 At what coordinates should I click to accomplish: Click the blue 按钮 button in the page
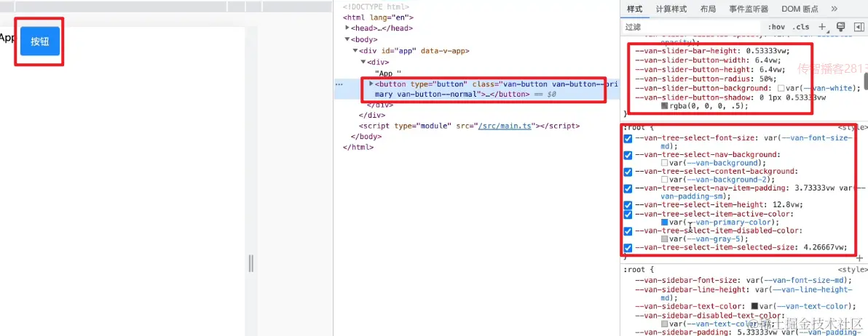40,41
